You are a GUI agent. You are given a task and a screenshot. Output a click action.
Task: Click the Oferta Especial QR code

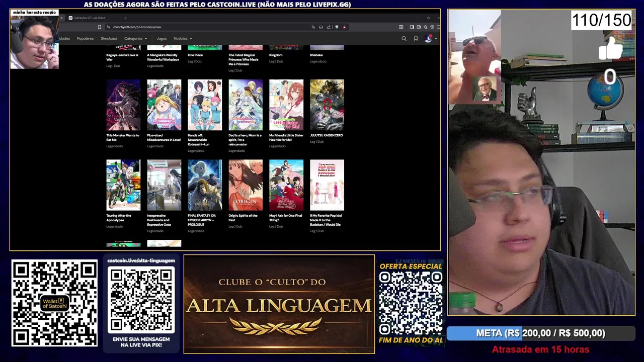[411, 303]
